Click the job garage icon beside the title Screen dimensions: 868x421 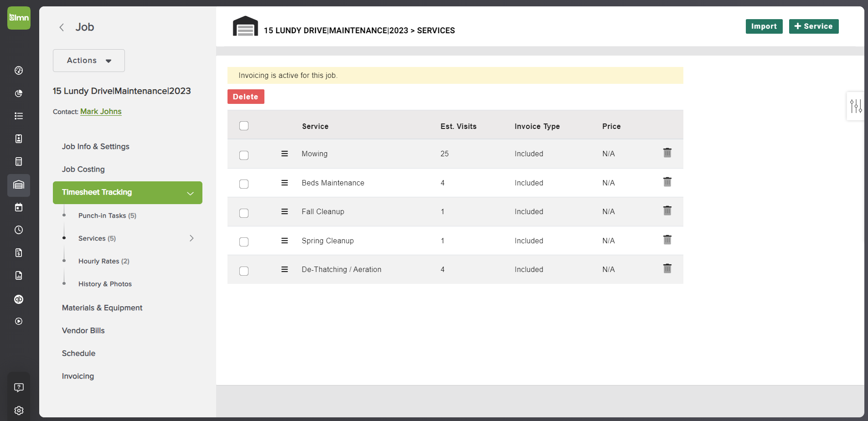tap(245, 26)
